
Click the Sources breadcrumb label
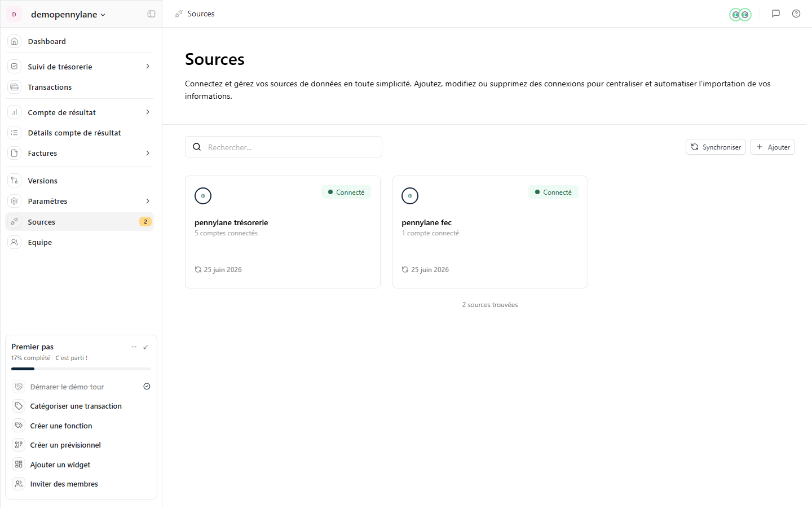pyautogui.click(x=201, y=14)
